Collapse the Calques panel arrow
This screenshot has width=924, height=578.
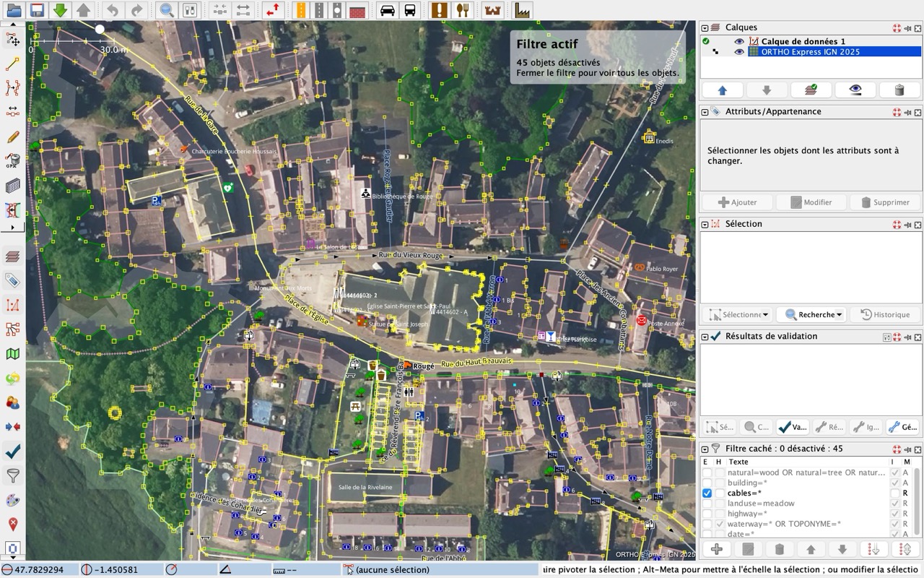pyautogui.click(x=705, y=28)
